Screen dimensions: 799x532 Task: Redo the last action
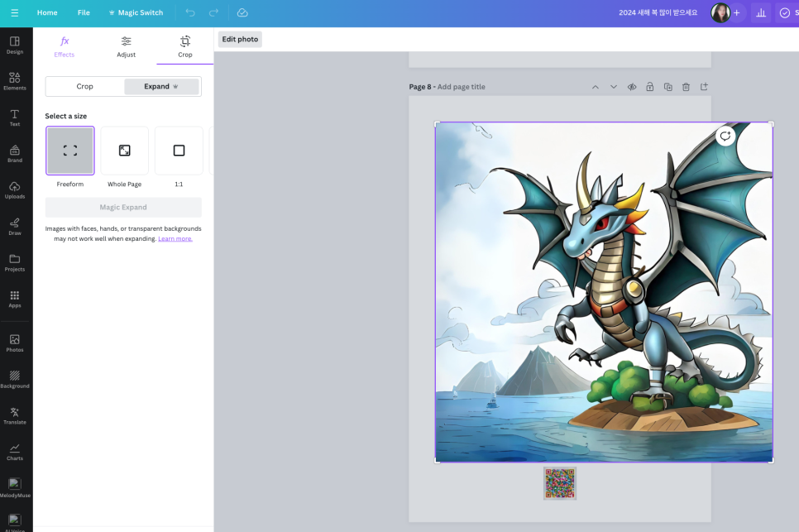(213, 12)
